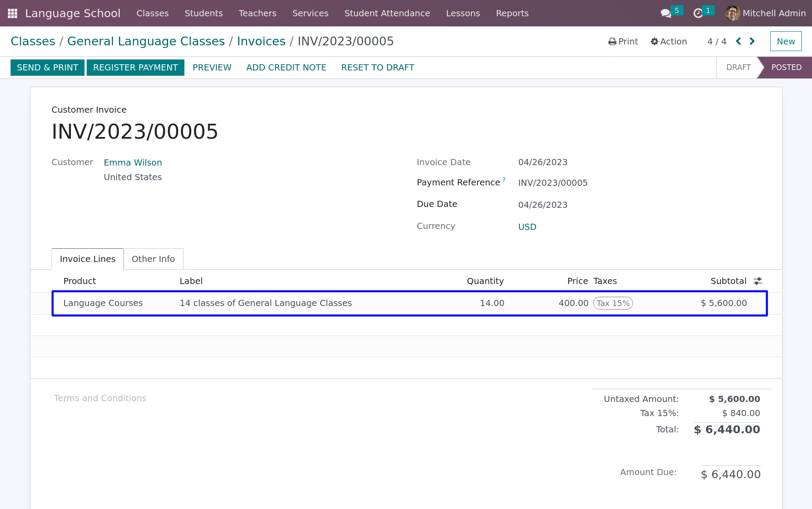Click the Language School app title
812x509 pixels.
tap(73, 13)
